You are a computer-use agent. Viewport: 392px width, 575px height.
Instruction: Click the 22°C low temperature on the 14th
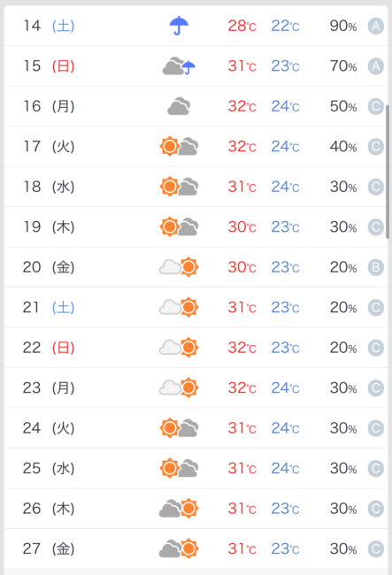tap(285, 26)
